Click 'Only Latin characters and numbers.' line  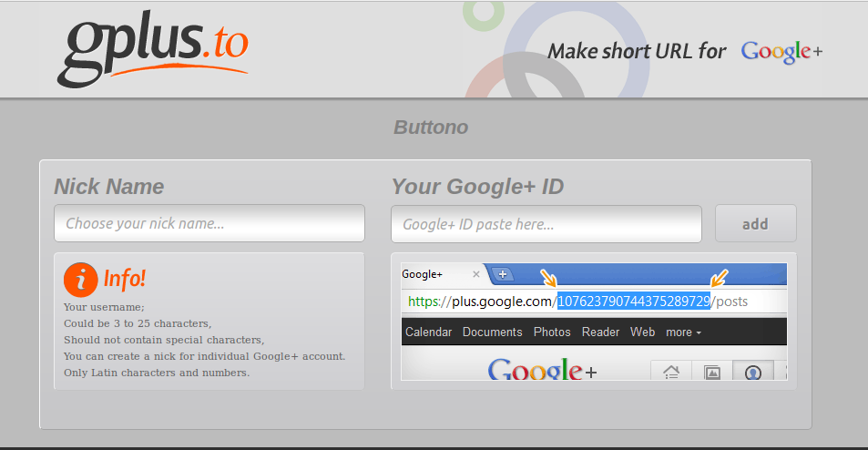[x=157, y=373]
